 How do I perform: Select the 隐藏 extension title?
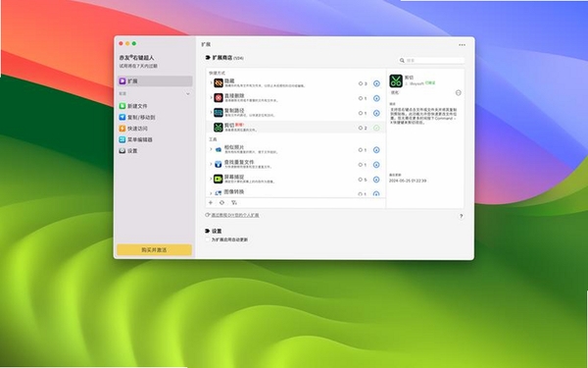coord(229,80)
